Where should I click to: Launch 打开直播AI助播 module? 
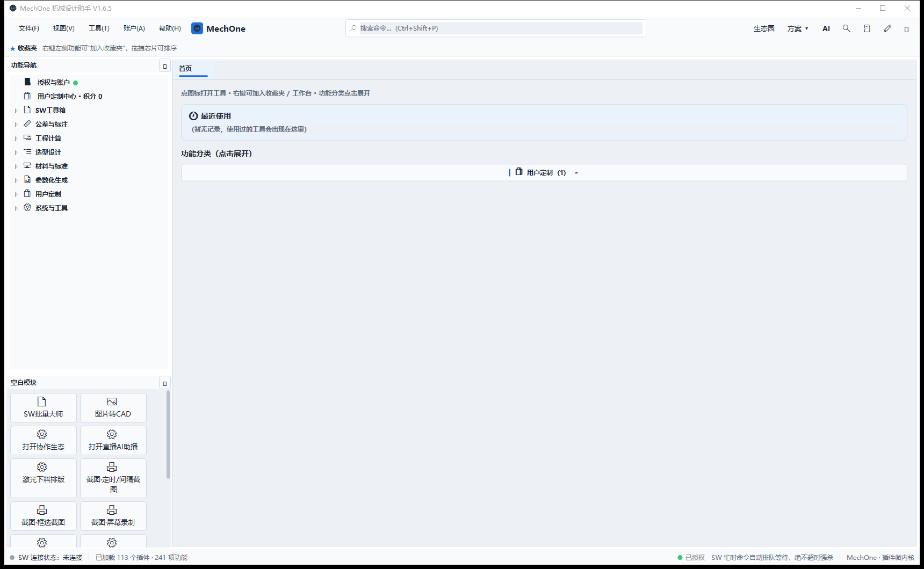tap(113, 441)
